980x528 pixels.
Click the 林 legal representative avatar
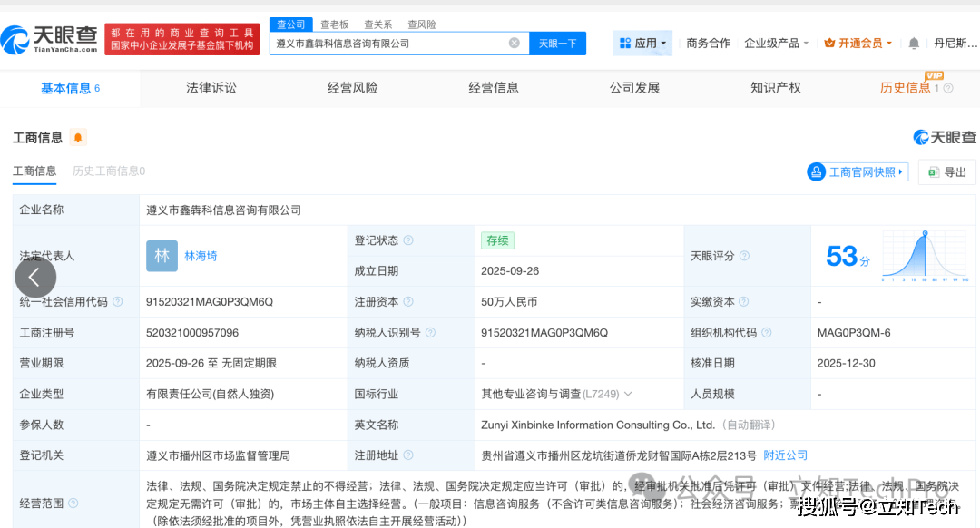click(162, 256)
